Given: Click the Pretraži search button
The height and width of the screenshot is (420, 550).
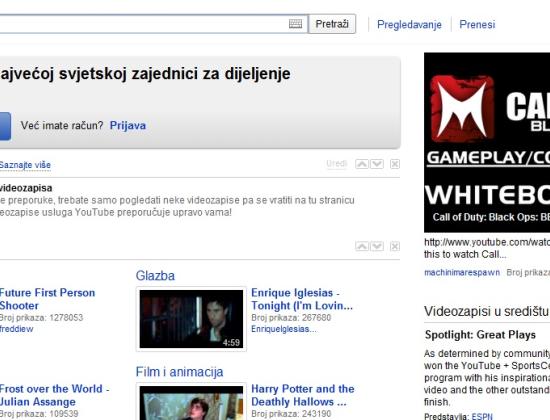Looking at the screenshot, I should coord(332,24).
